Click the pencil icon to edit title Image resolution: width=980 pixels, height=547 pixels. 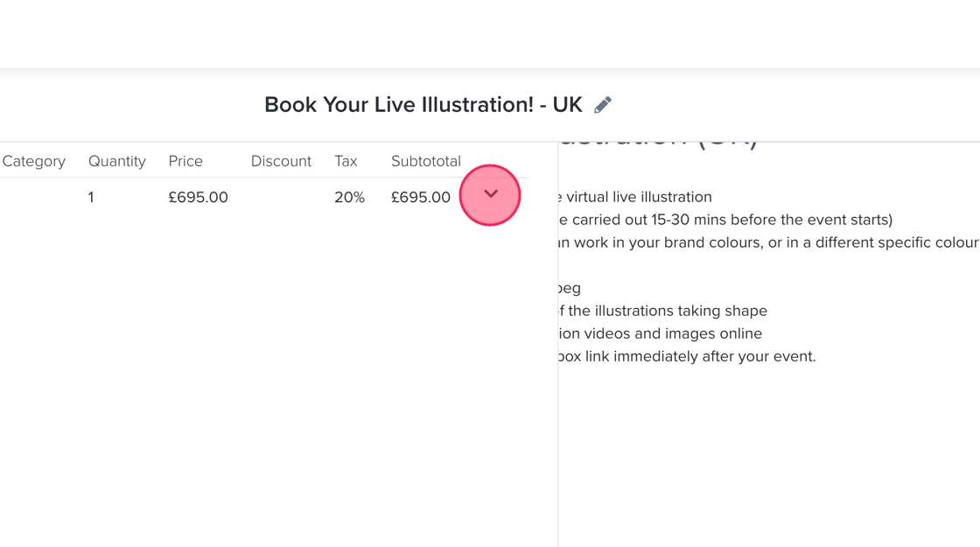[603, 105]
